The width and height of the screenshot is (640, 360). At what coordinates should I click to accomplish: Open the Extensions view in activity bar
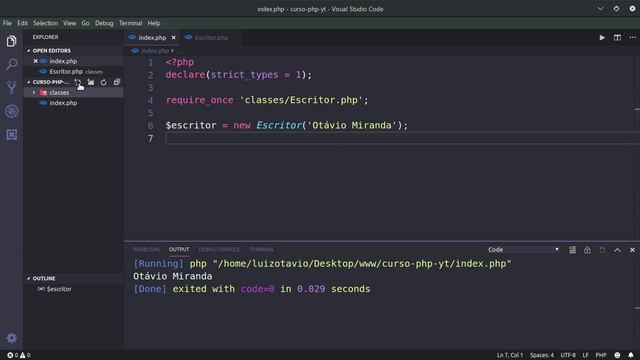point(11,135)
